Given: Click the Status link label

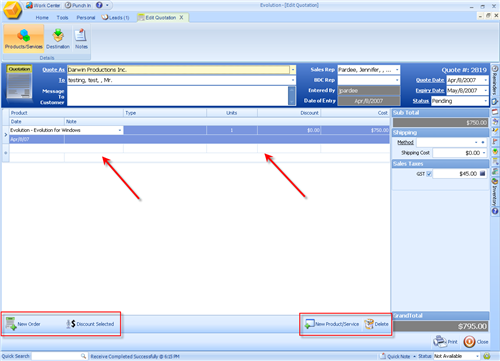Looking at the screenshot, I should click(421, 101).
